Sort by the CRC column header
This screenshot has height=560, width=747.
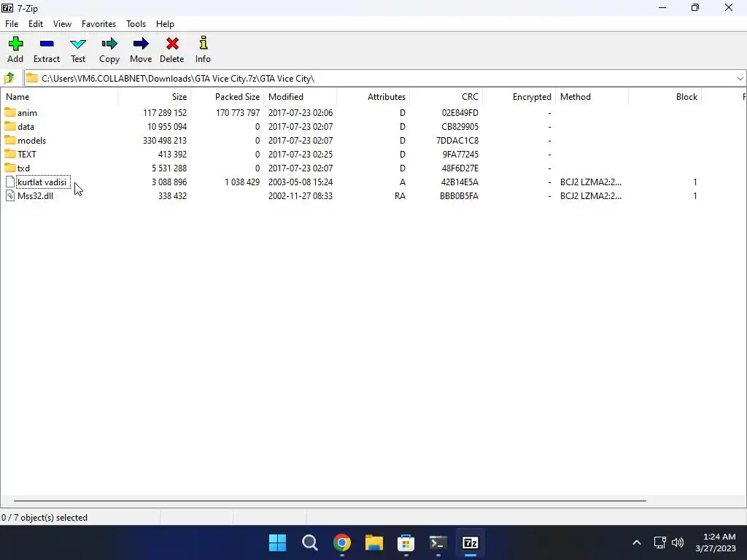[x=446, y=97]
